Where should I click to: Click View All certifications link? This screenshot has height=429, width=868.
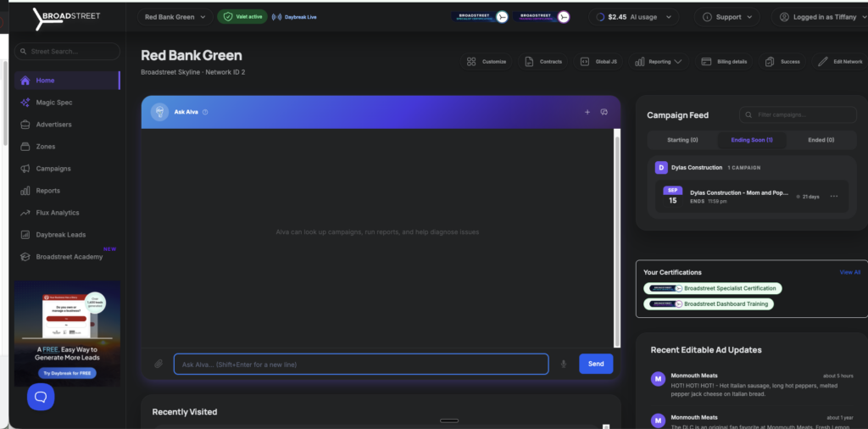pos(849,272)
